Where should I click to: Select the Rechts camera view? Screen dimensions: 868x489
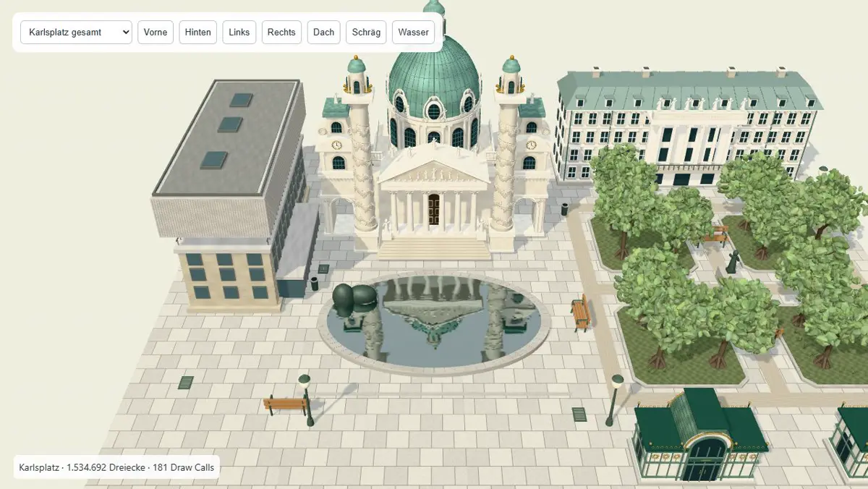pos(281,32)
